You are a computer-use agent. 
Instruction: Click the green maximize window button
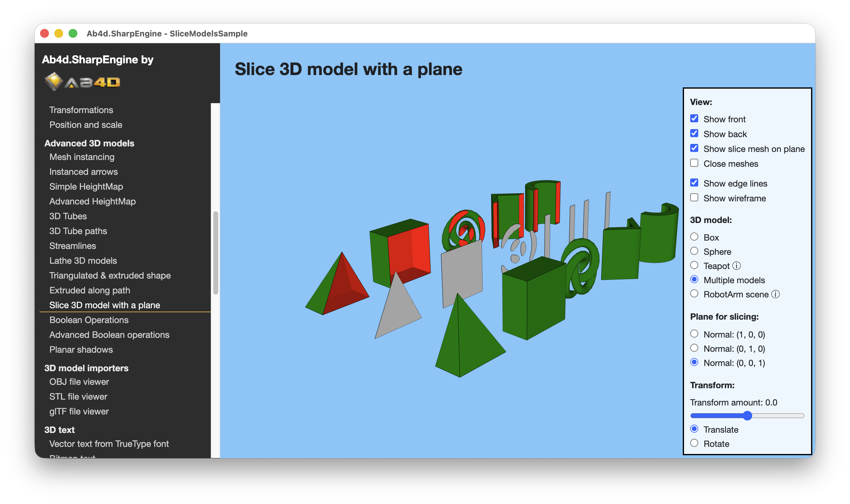pos(73,33)
